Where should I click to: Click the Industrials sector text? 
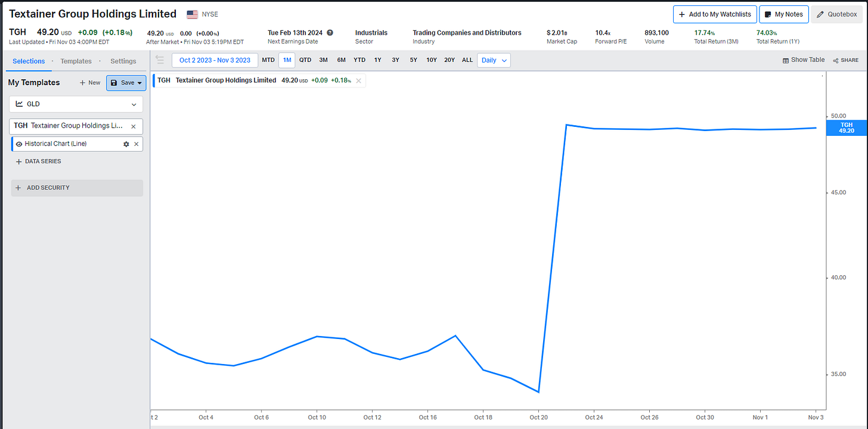coord(371,33)
